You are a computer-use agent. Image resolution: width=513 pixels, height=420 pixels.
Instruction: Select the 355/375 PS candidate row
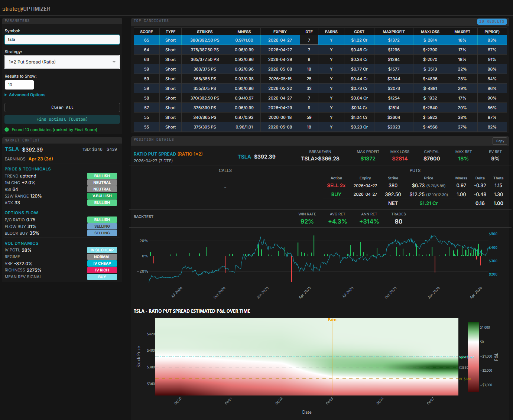coord(320,88)
